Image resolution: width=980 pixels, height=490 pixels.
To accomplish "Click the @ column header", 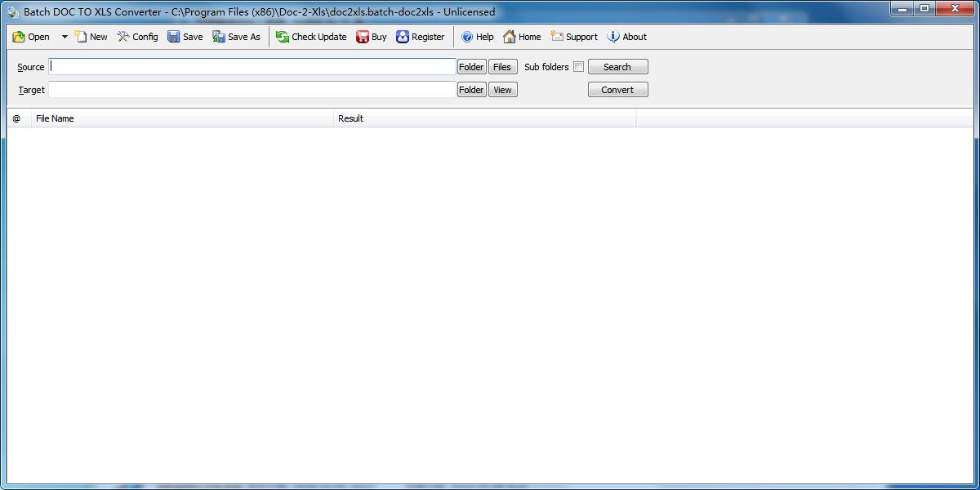I will (x=19, y=118).
